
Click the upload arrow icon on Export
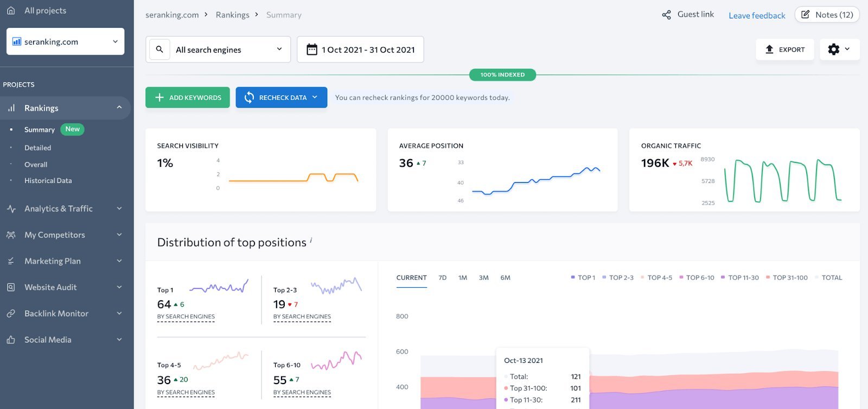point(769,49)
